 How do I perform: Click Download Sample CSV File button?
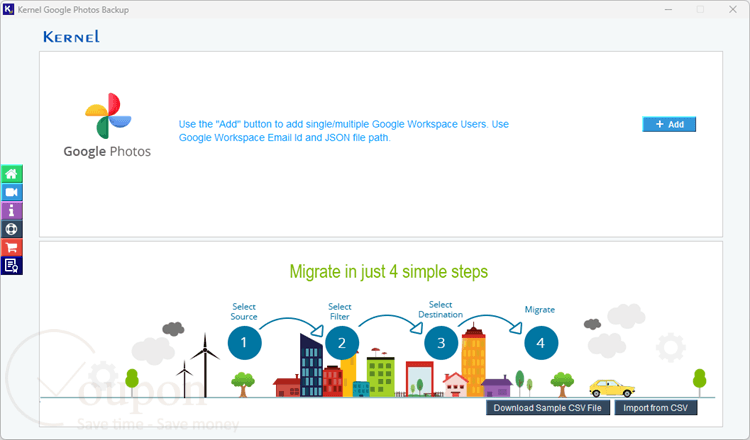pyautogui.click(x=548, y=408)
